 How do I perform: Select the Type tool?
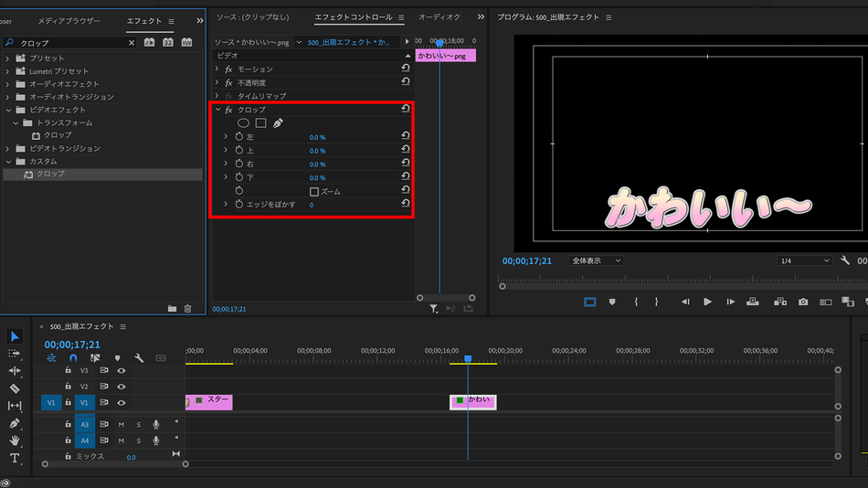point(15,458)
